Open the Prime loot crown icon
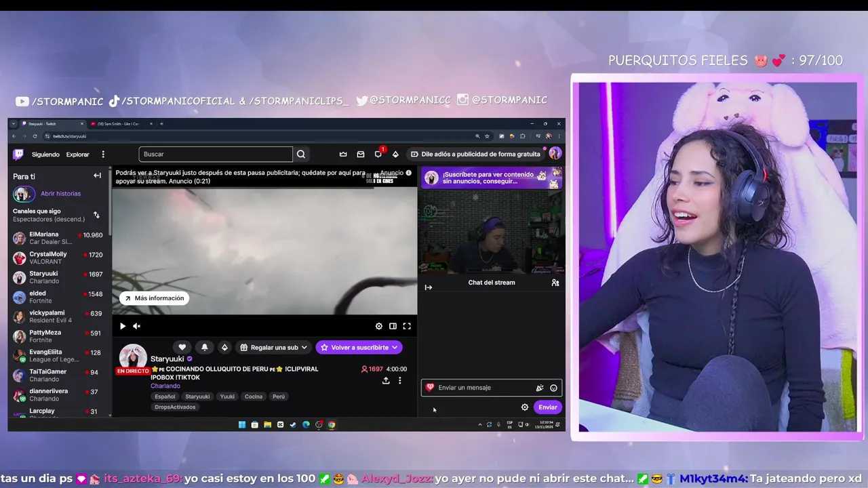 point(343,155)
